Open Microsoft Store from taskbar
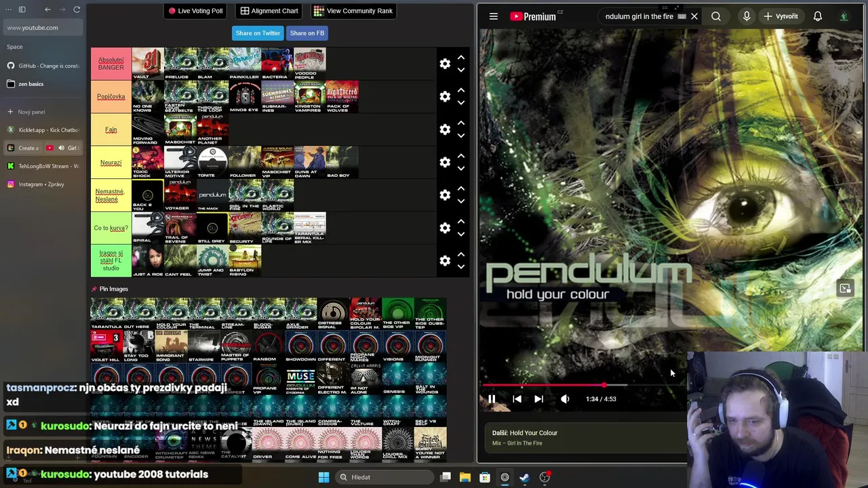 pyautogui.click(x=485, y=477)
